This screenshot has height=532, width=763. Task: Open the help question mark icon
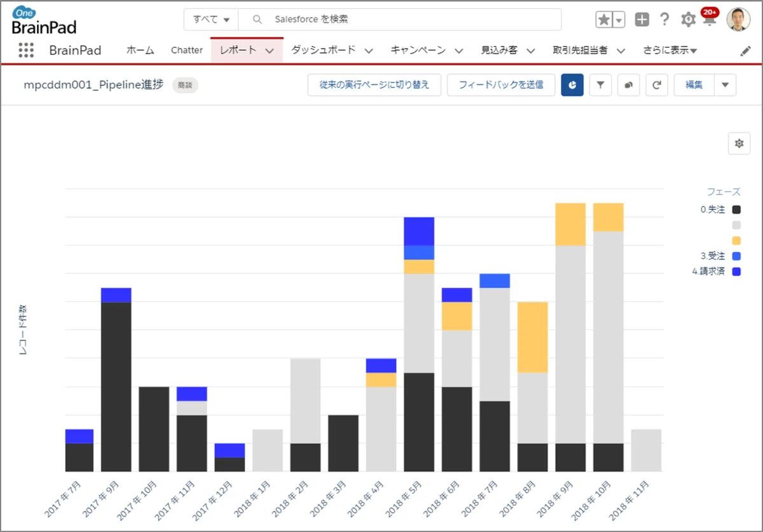coord(664,20)
